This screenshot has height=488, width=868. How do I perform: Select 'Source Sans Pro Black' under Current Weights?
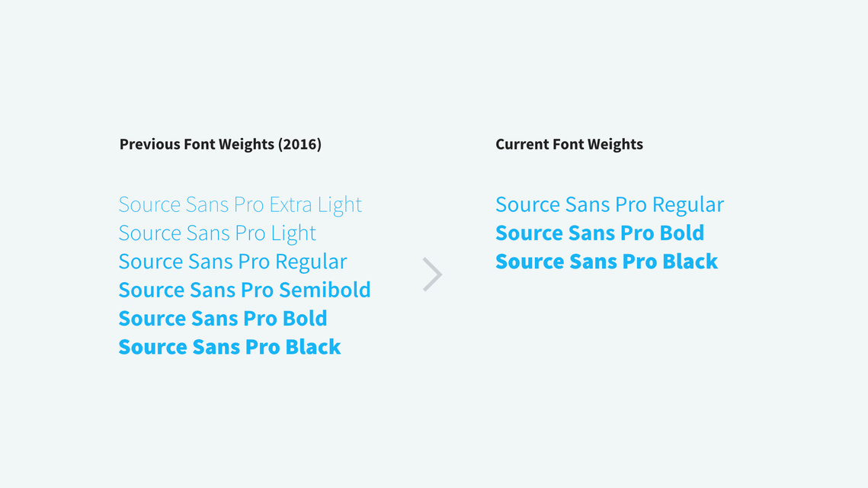(606, 262)
